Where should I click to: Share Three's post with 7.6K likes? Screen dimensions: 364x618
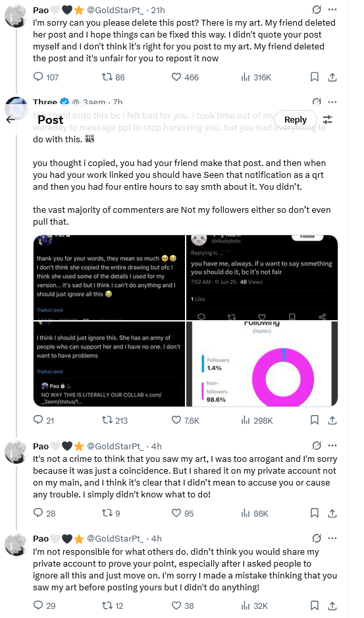332,420
